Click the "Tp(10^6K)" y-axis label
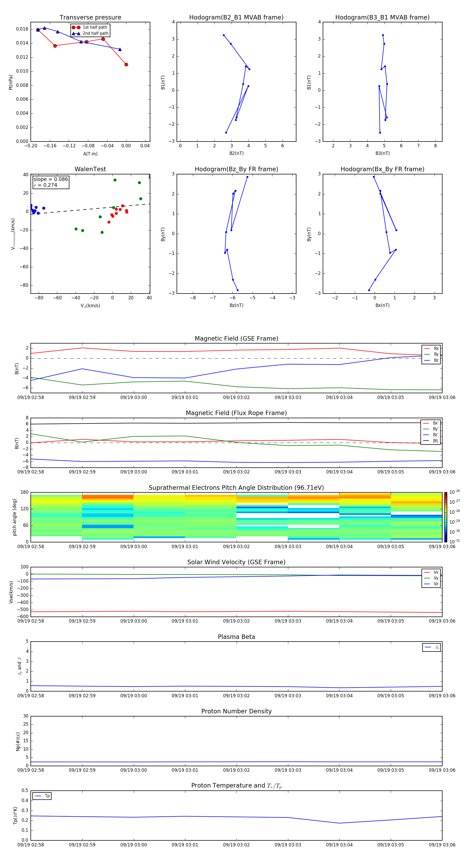This screenshot has height=868, width=473. (x=15, y=815)
